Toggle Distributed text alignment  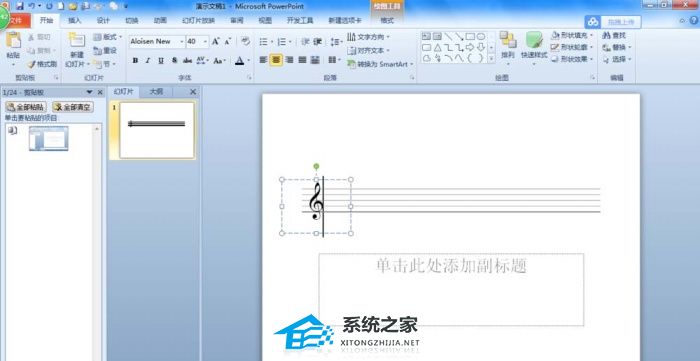coord(315,60)
